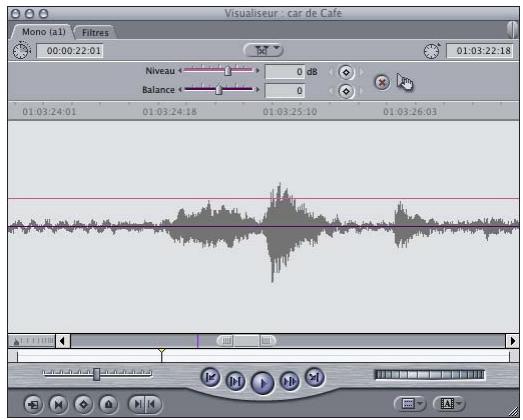523x420 pixels.
Task: Click the Balance slider handle
Action: click(219, 89)
